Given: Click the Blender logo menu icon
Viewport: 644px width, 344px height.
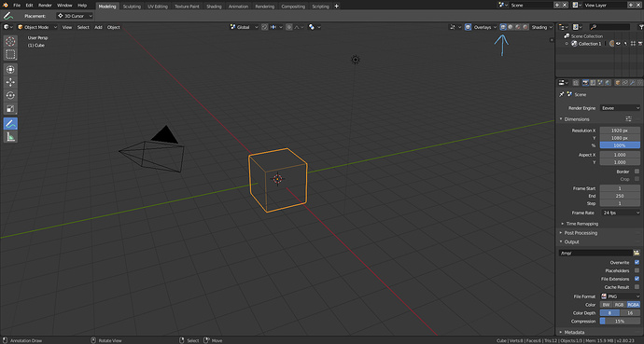Looking at the screenshot, I should pos(6,6).
